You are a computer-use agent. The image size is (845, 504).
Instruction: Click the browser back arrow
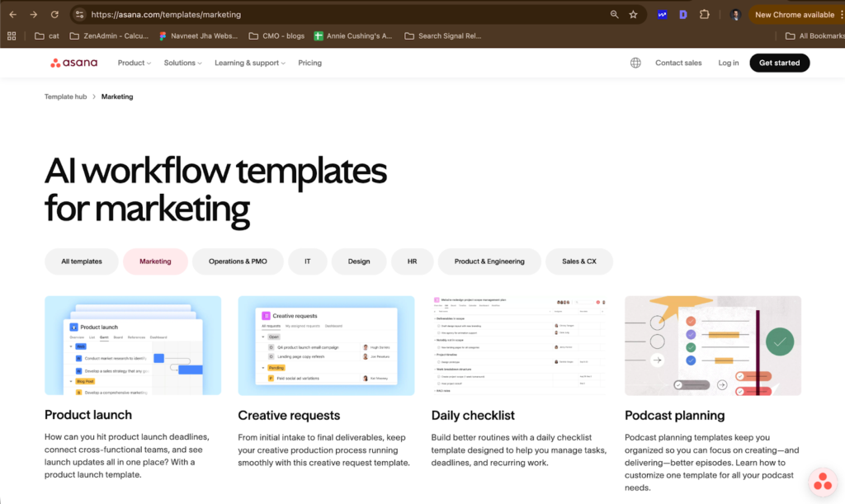point(12,15)
